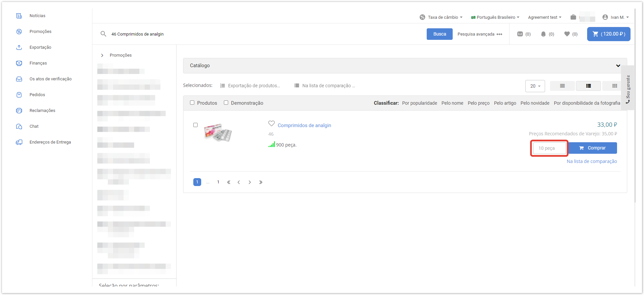Click the heart icon beside Comprimidos de analgin
This screenshot has height=295, width=644.
(271, 124)
